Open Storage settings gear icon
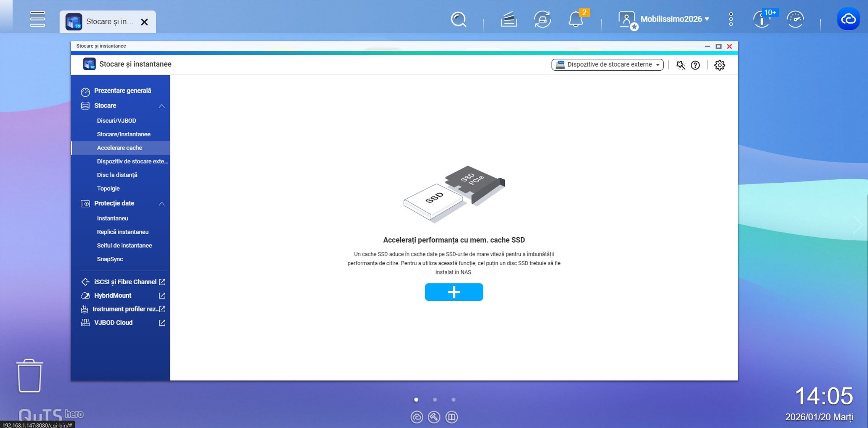 pyautogui.click(x=719, y=65)
